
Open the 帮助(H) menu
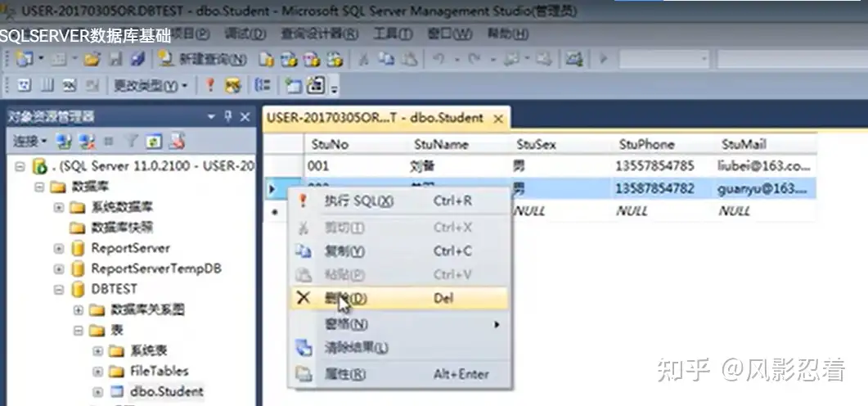click(507, 34)
